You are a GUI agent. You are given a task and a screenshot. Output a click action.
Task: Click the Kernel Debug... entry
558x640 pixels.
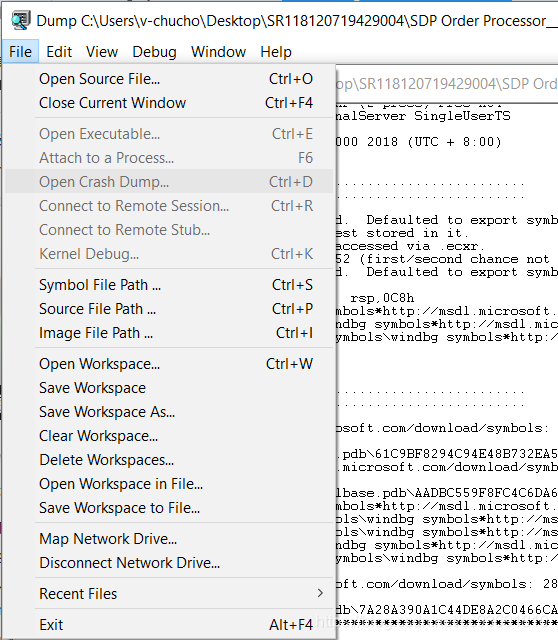pyautogui.click(x=169, y=254)
